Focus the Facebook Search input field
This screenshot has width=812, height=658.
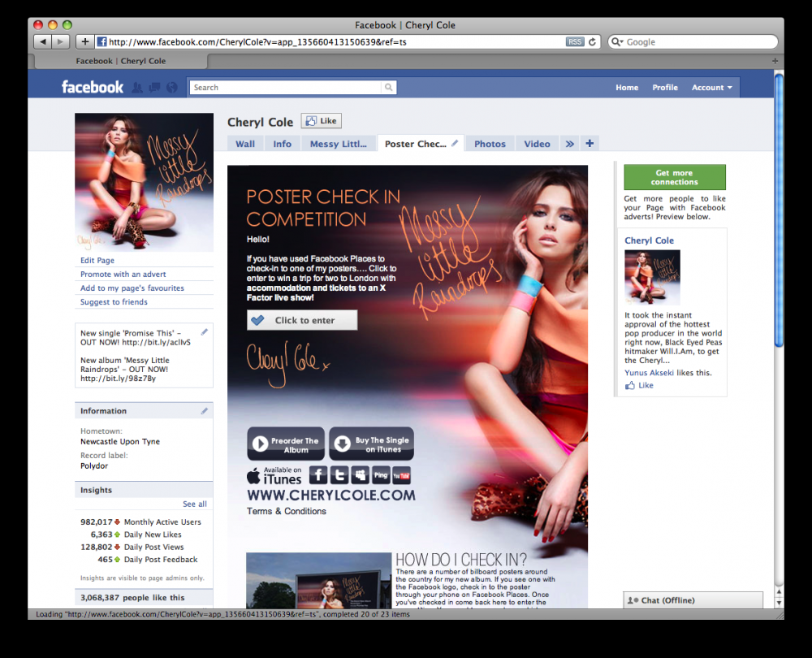285,88
